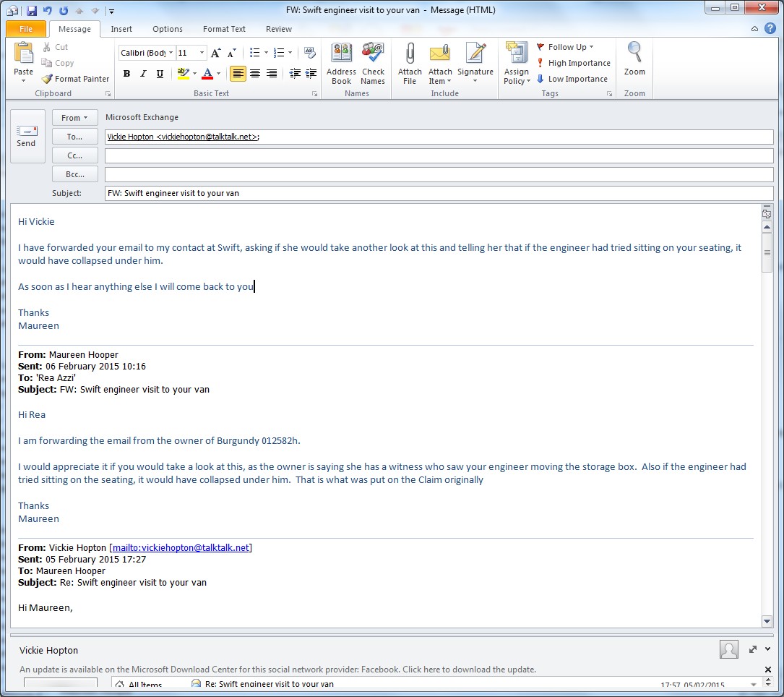Click into the empty Cc field

click(439, 155)
